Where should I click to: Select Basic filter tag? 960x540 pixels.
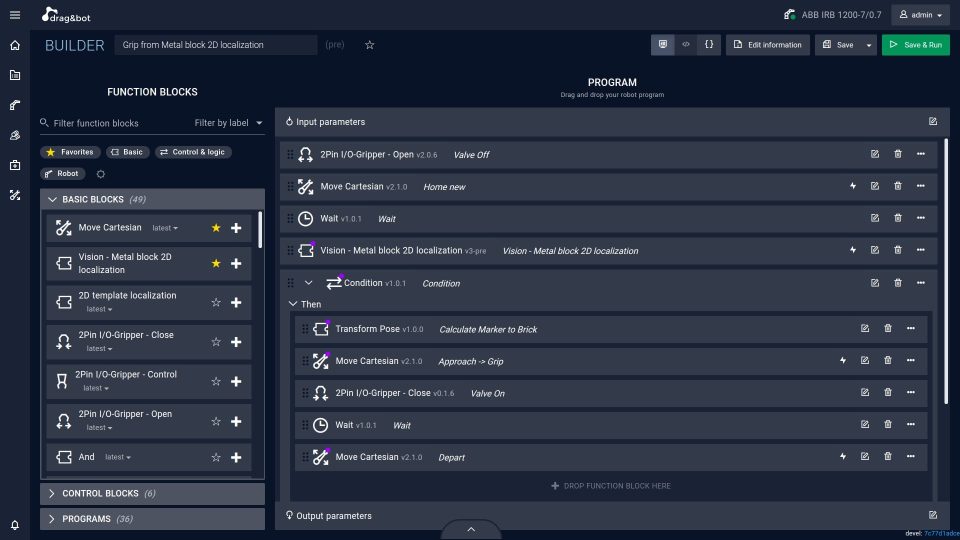[x=127, y=152]
